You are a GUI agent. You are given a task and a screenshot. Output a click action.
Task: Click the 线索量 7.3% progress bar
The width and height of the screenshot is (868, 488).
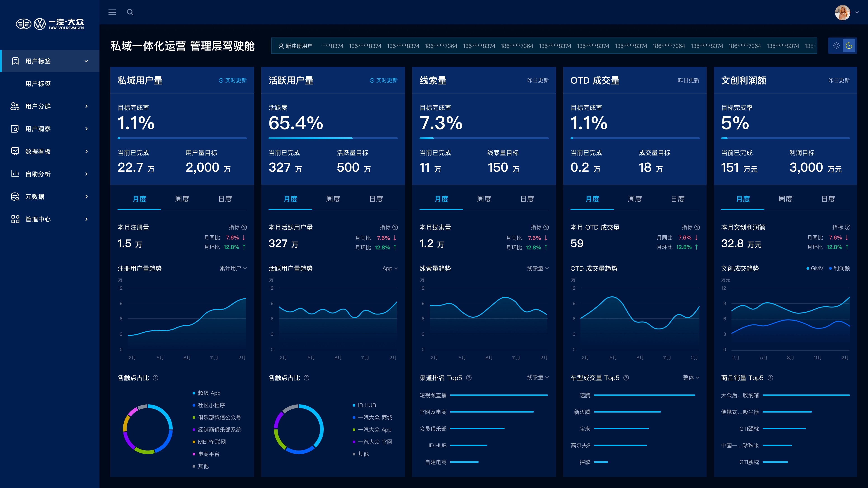pos(484,138)
